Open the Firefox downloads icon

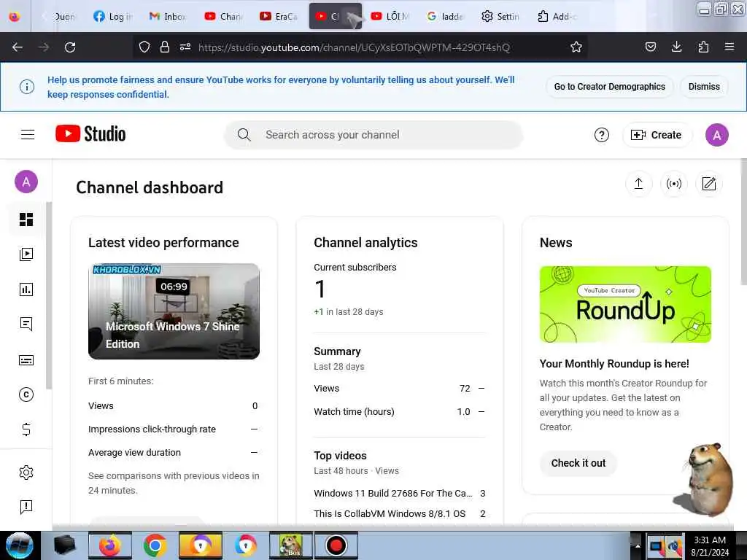(x=676, y=47)
